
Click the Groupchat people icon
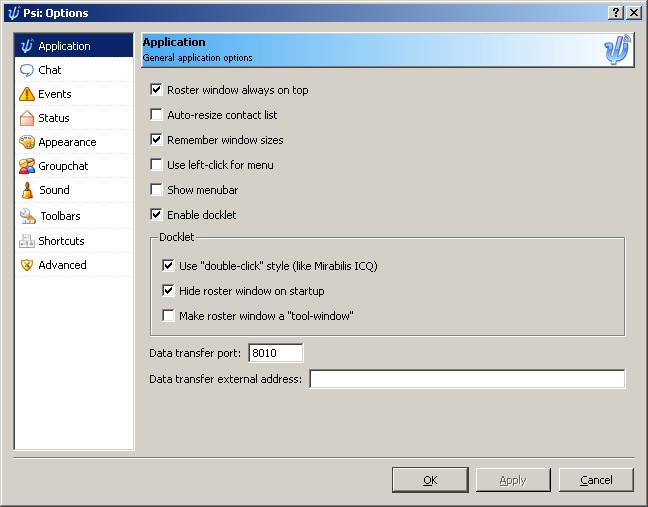click(x=27, y=166)
